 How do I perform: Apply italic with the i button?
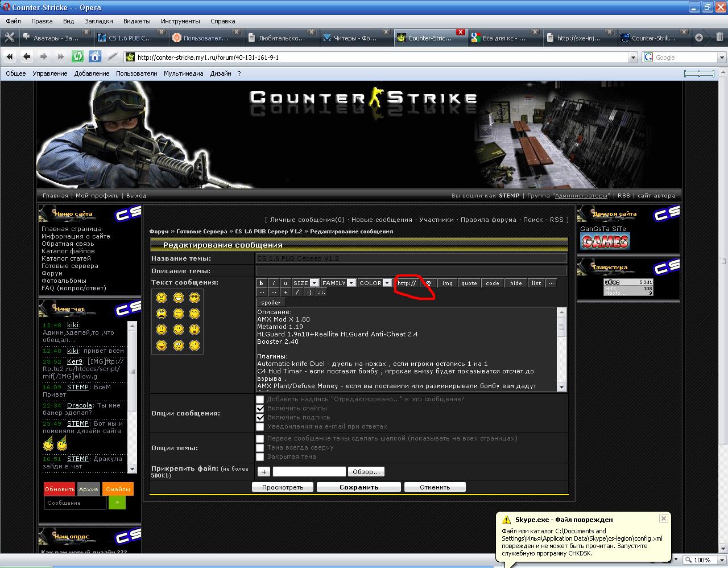tap(274, 283)
